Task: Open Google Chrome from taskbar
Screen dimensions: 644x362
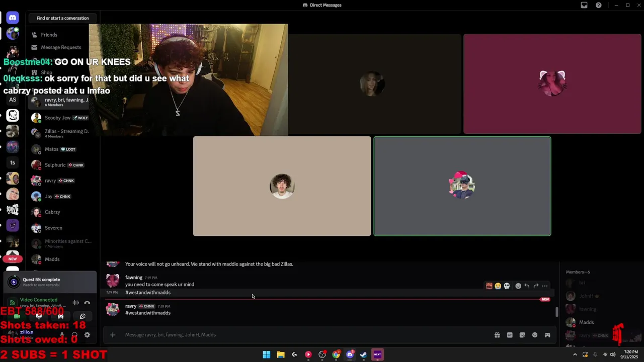Action: coord(336,354)
